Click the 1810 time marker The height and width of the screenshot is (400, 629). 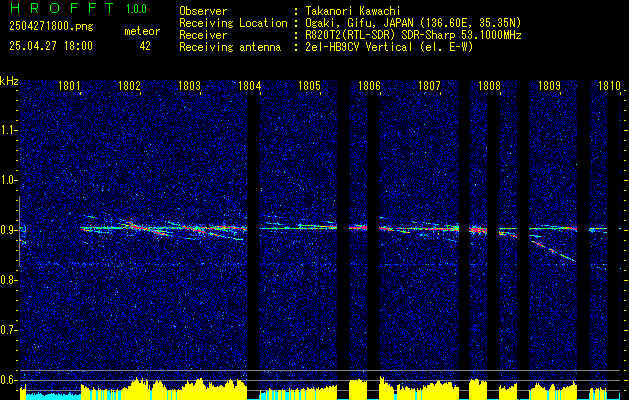609,86
